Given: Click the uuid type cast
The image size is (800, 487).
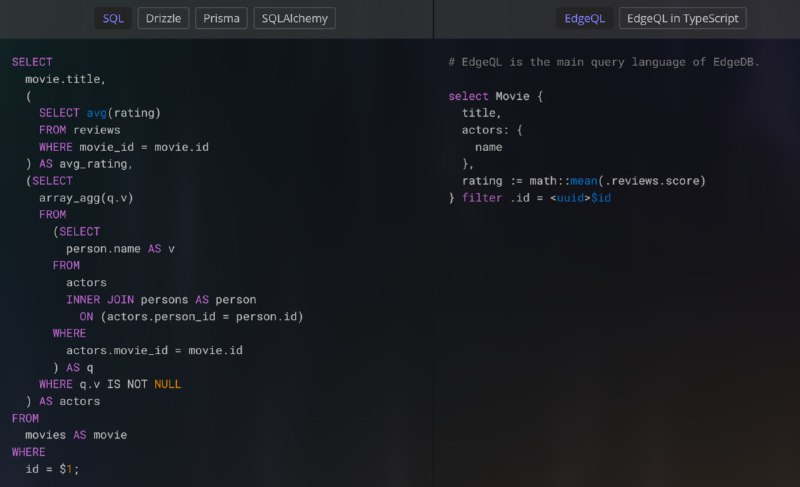Looking at the screenshot, I should (x=570, y=198).
